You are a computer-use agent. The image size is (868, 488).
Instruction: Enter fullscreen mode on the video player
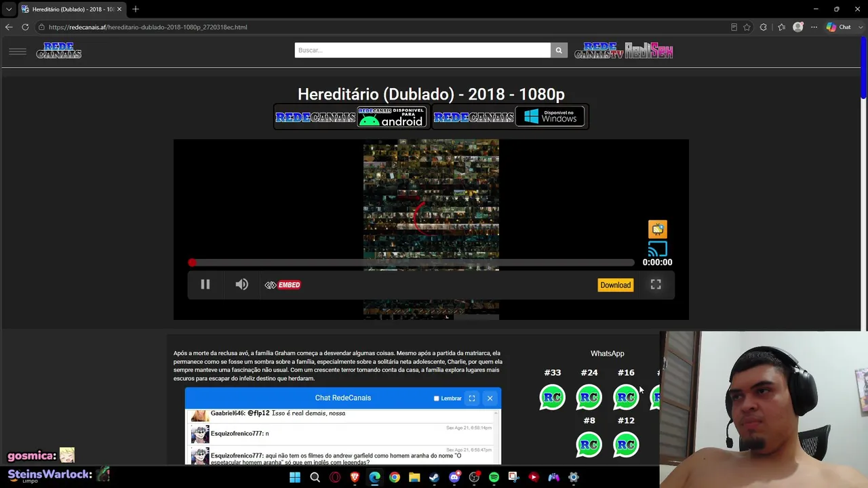656,285
